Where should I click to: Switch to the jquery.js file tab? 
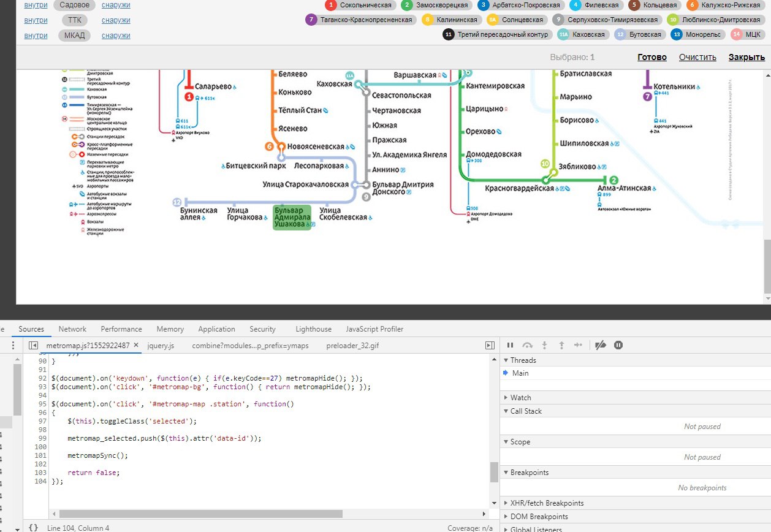[x=161, y=346]
